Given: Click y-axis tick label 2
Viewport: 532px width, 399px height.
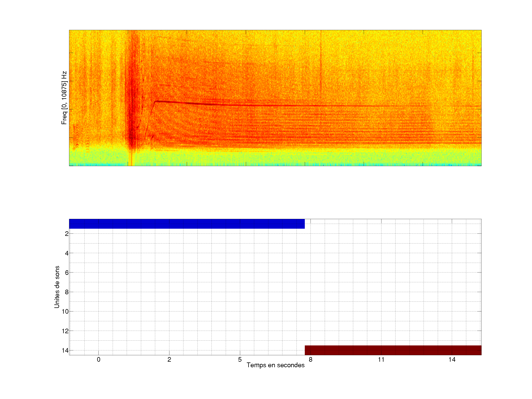Looking at the screenshot, I should pos(67,234).
